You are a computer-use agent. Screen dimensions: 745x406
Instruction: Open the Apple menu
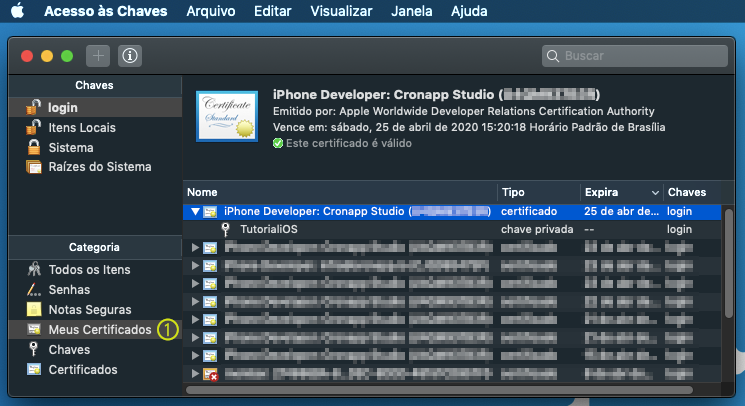[x=18, y=10]
